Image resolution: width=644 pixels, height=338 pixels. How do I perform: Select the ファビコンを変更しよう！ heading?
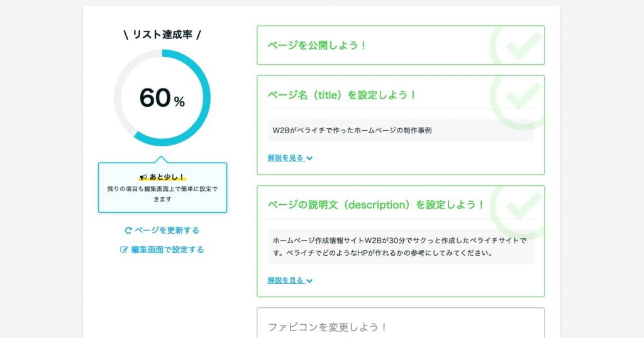pyautogui.click(x=328, y=327)
